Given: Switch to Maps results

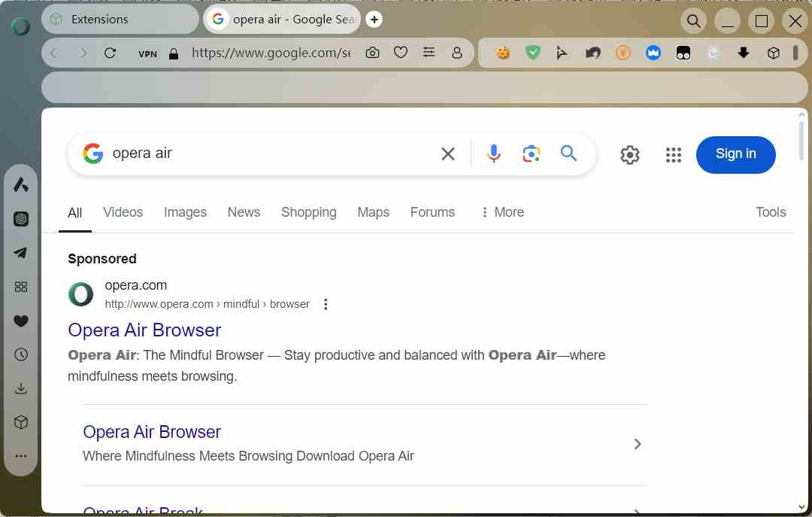Looking at the screenshot, I should pyautogui.click(x=374, y=212).
